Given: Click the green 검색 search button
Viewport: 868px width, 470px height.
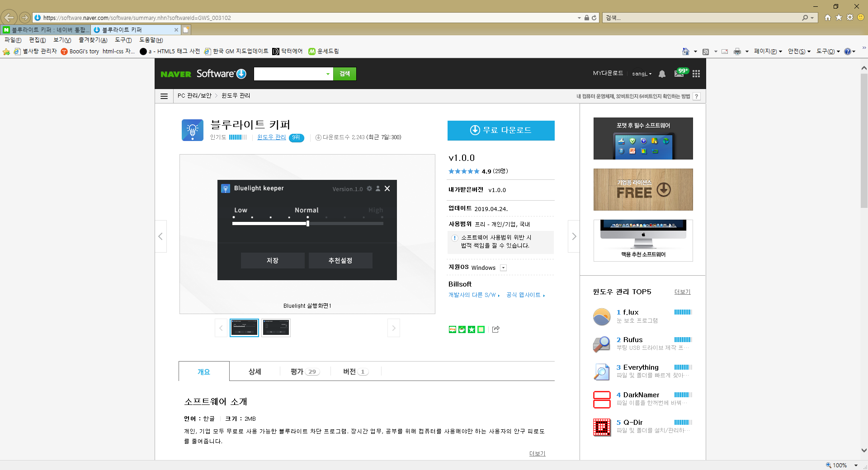Looking at the screenshot, I should [x=345, y=74].
